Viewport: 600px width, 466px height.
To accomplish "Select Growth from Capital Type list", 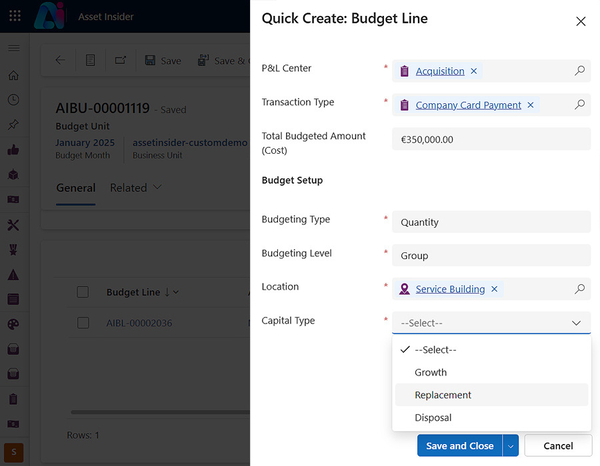I will click(x=431, y=372).
